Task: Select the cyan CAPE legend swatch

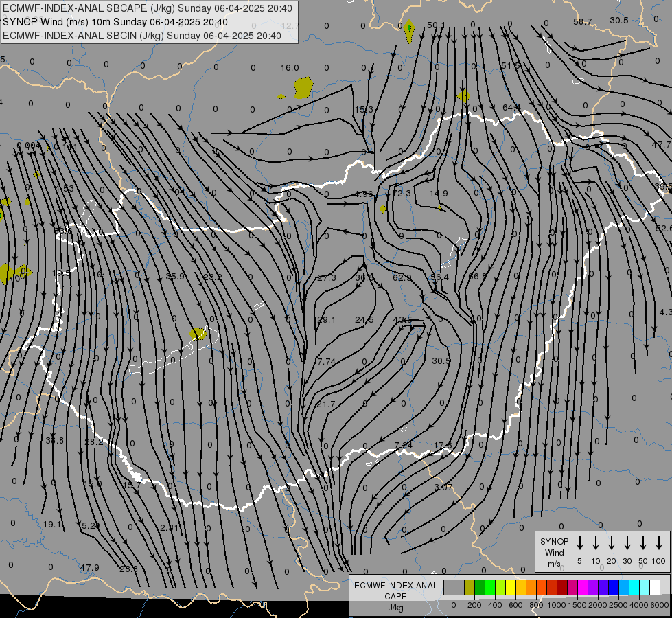Action: (x=634, y=588)
